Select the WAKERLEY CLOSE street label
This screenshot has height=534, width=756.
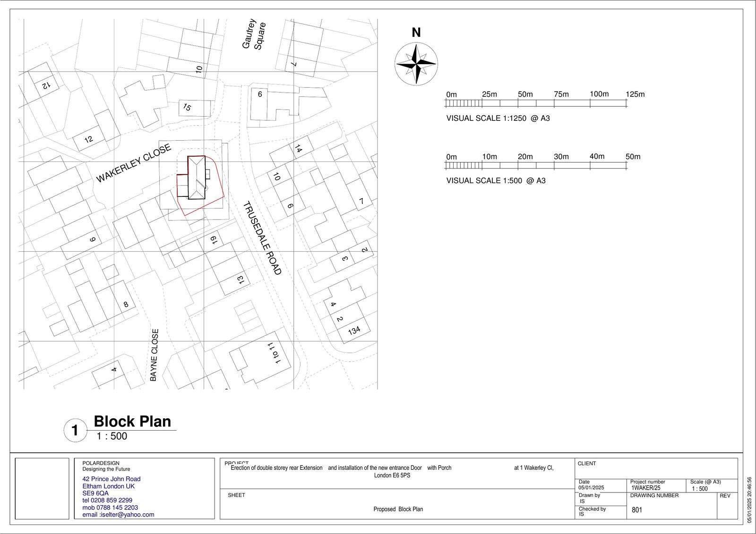pyautogui.click(x=134, y=163)
